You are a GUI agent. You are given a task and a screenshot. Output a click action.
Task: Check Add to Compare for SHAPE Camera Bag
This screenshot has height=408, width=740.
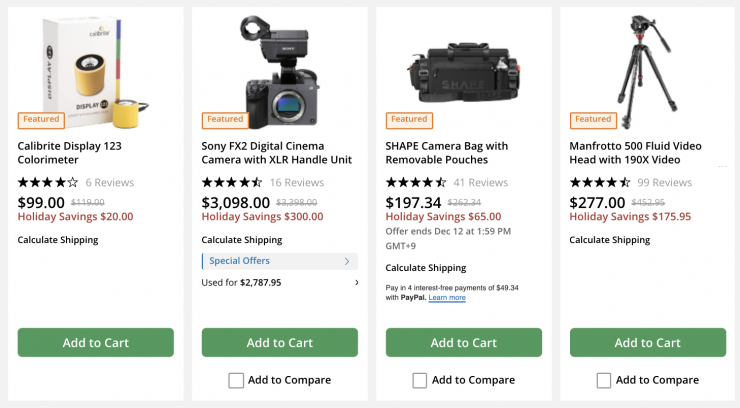pyautogui.click(x=420, y=380)
